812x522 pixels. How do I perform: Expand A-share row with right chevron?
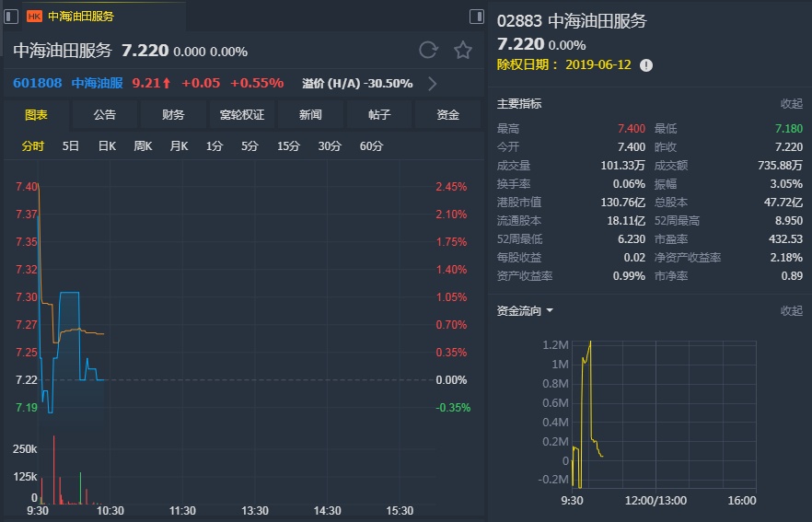[x=432, y=84]
